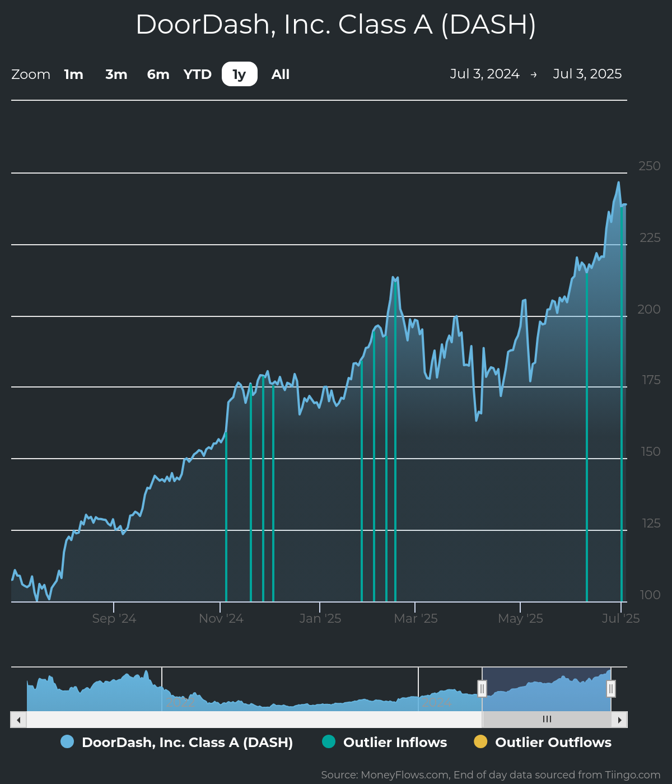Click the 175 y-axis label
672x784 pixels.
point(651,380)
